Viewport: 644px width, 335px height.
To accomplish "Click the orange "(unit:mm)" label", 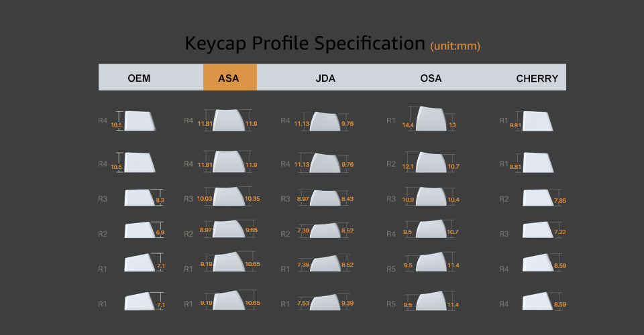I will (455, 46).
